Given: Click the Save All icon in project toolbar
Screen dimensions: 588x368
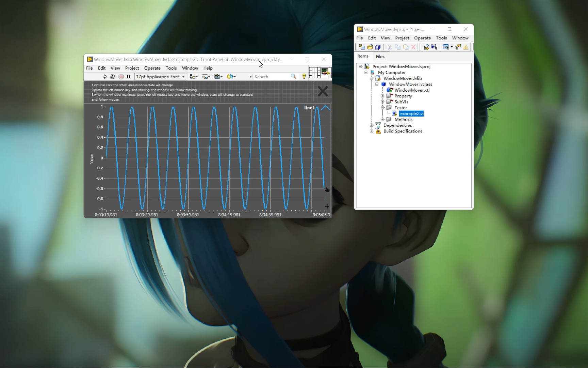Looking at the screenshot, I should click(x=378, y=47).
